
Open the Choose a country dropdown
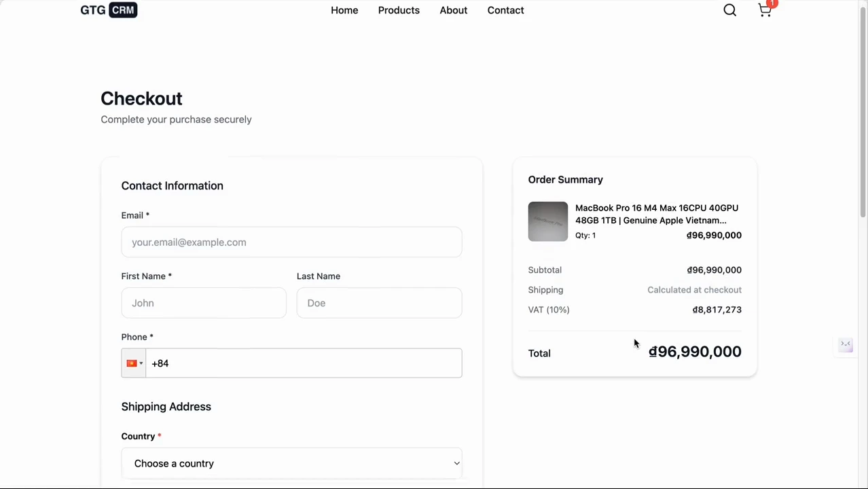291,463
